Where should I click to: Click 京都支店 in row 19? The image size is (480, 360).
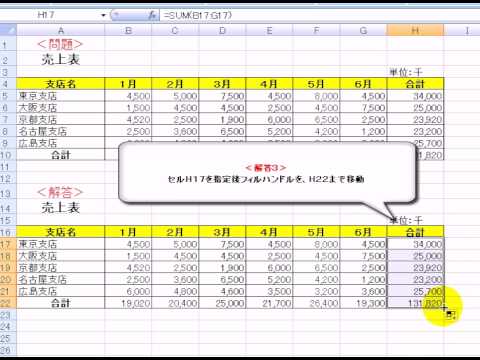(61, 268)
